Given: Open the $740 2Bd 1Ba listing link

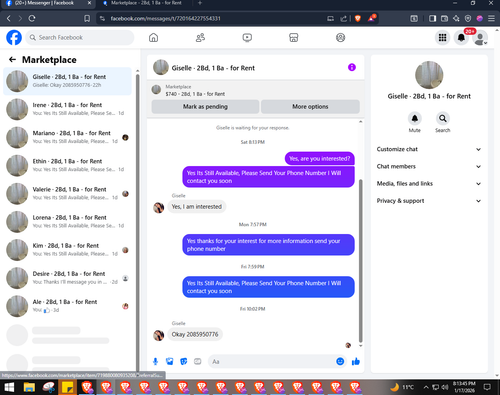Looking at the screenshot, I should coord(195,94).
